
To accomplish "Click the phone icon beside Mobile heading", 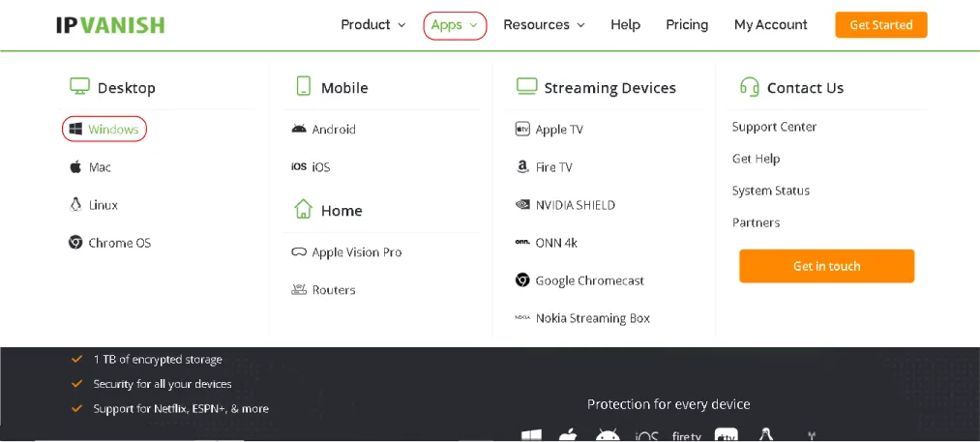I will pos(303,86).
